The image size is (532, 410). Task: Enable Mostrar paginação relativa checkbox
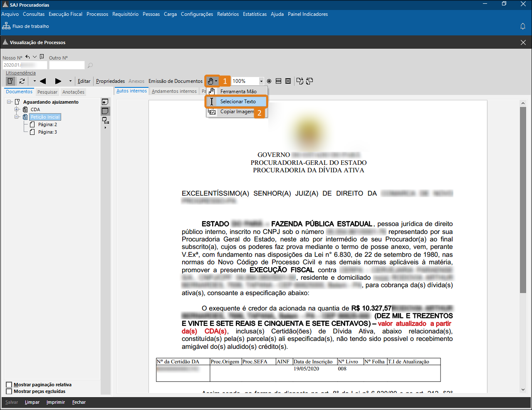(9, 385)
